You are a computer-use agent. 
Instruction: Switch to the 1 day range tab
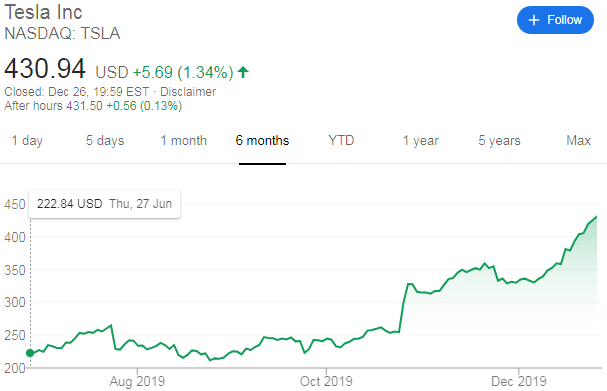click(x=27, y=140)
